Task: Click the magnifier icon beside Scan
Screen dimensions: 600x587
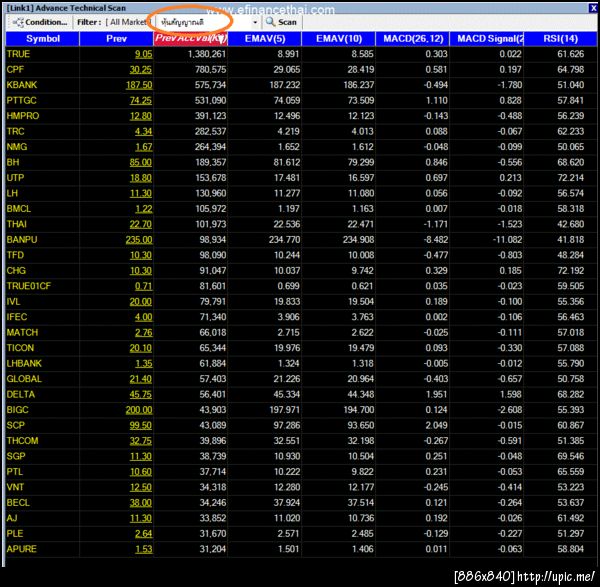Action: point(270,22)
